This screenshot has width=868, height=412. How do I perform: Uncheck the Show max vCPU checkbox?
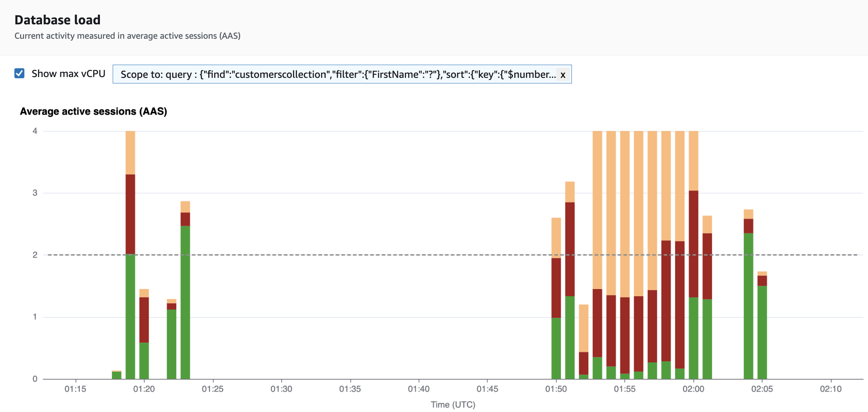19,73
